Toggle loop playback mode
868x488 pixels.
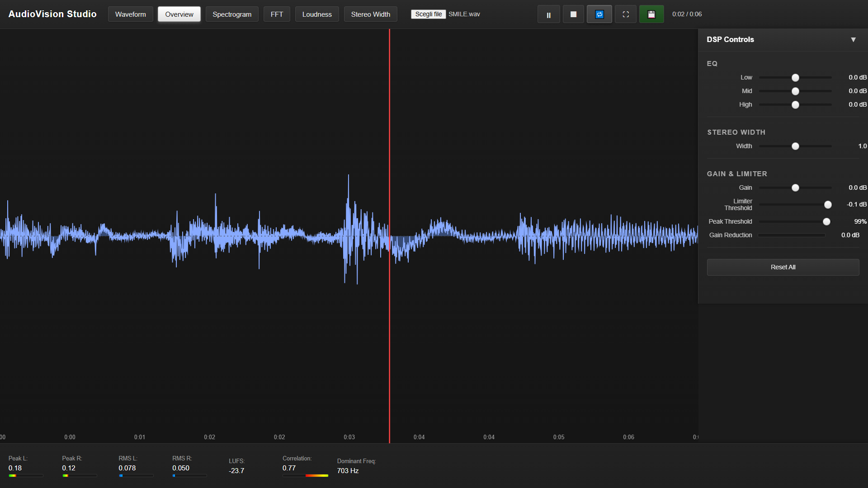[x=599, y=14]
